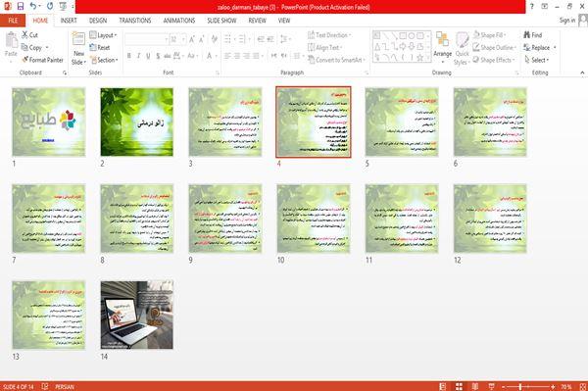
Task: Click the Decrease Font Size icon
Action: point(202,39)
